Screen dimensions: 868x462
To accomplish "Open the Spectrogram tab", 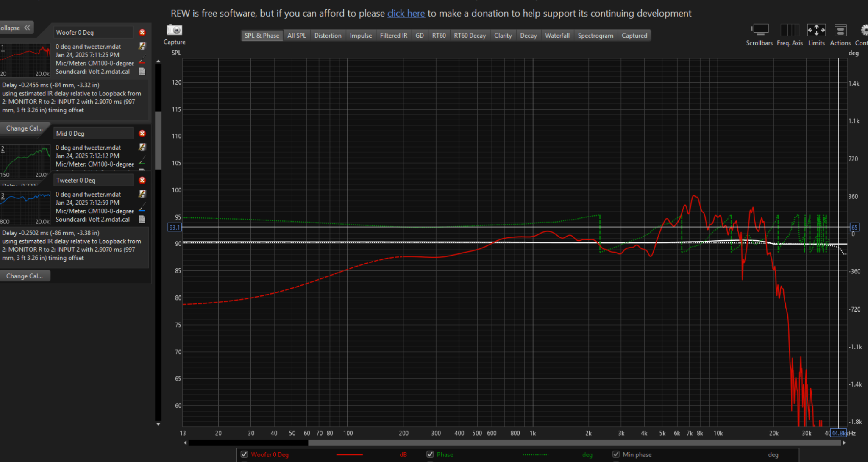I will pyautogui.click(x=595, y=36).
